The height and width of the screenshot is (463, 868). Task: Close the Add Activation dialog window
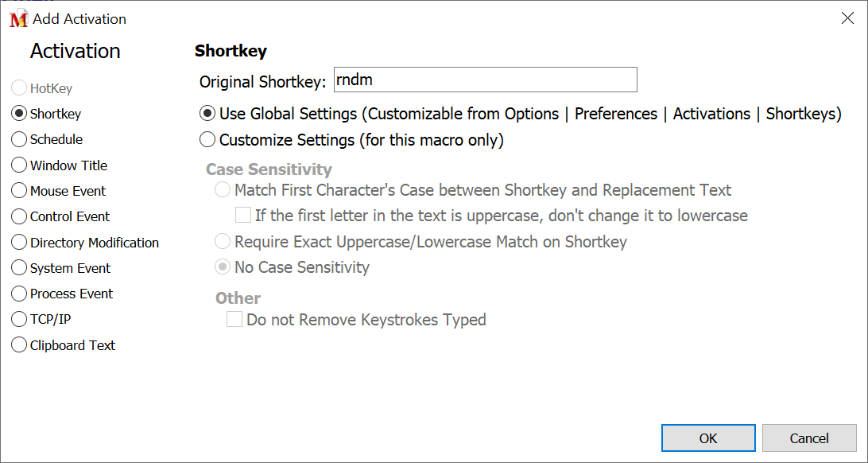pos(847,18)
